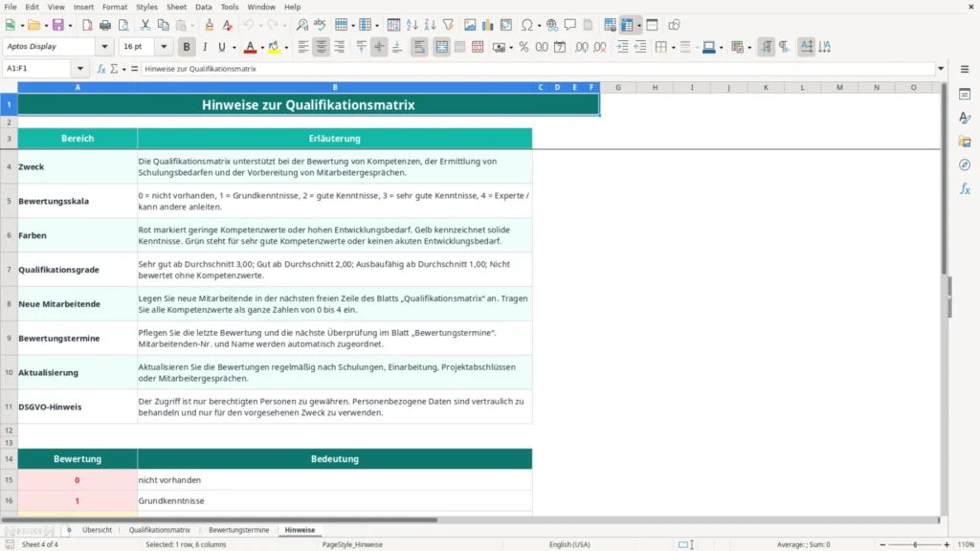Click the Export as PDF icon

(x=87, y=25)
